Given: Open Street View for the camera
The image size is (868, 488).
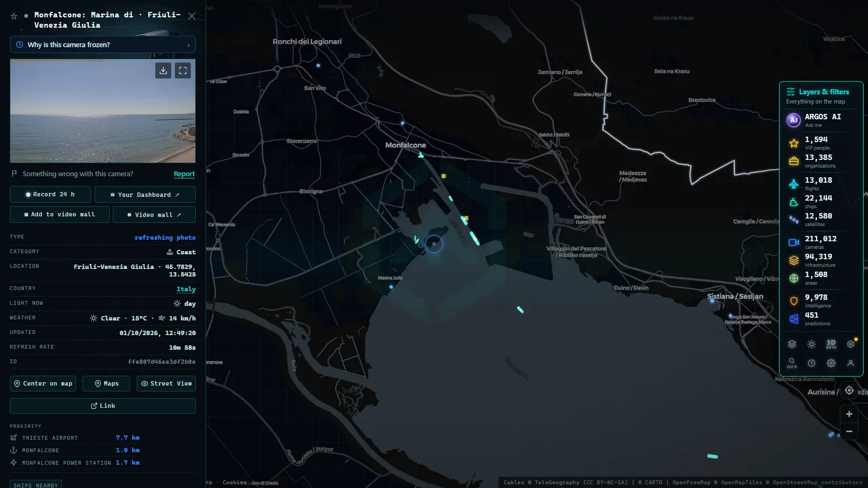Looking at the screenshot, I should pyautogui.click(x=166, y=383).
